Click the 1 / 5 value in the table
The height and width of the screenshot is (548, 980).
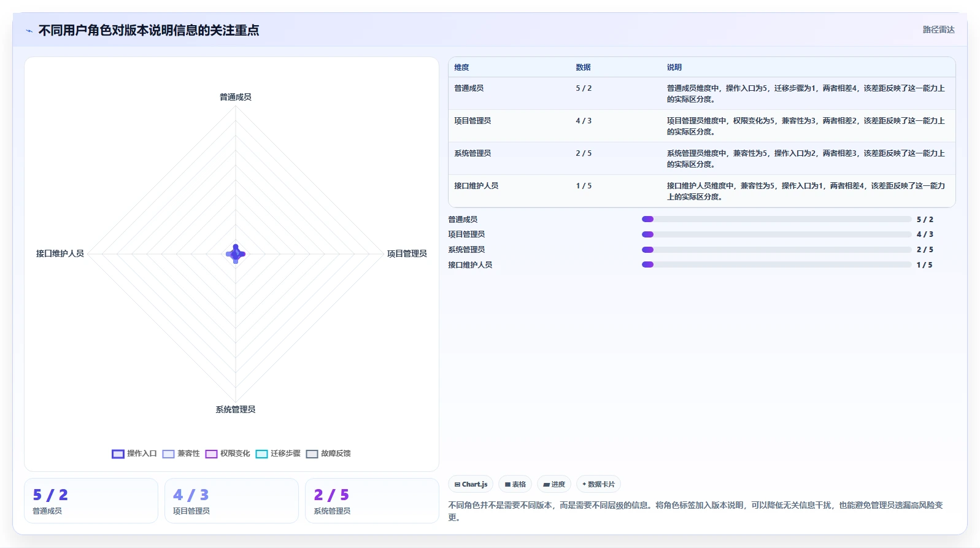click(x=584, y=186)
